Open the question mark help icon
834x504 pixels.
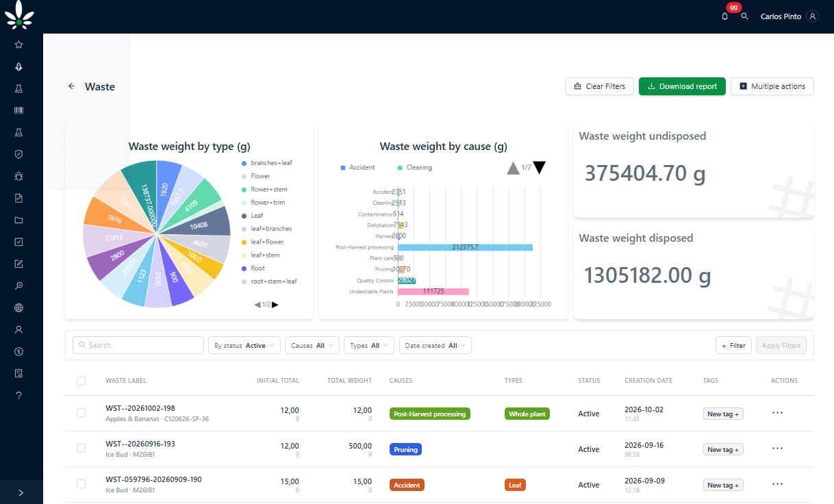coord(18,395)
